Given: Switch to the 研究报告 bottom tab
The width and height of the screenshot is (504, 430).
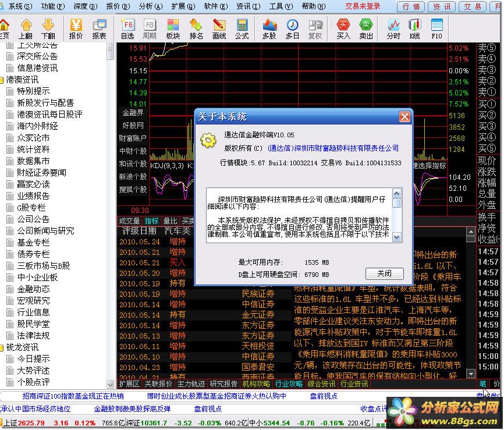Looking at the screenshot, I should (223, 384).
